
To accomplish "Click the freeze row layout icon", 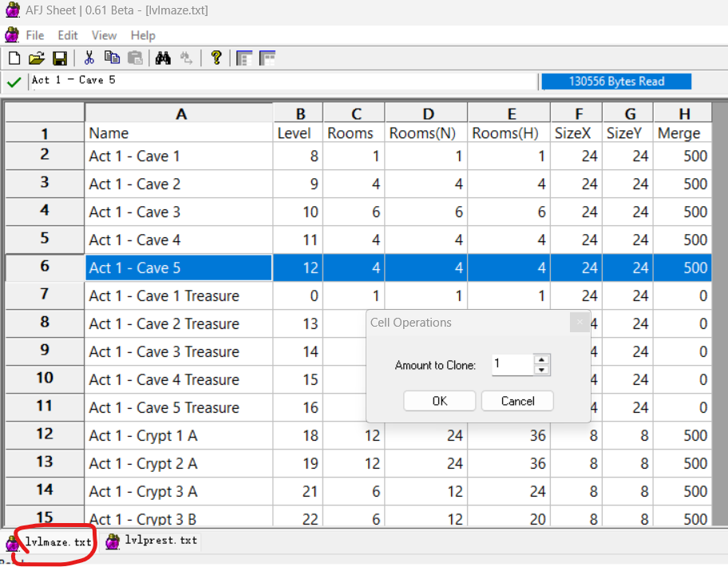I will coord(267,58).
